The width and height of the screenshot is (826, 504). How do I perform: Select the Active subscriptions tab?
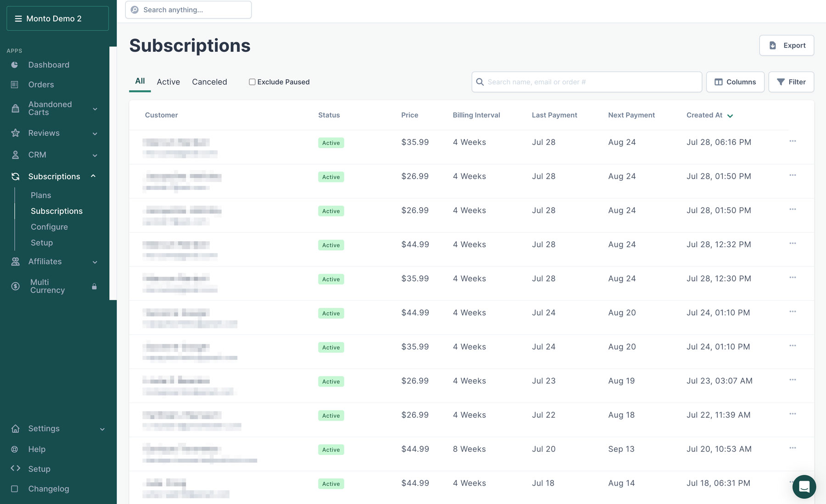(x=168, y=82)
